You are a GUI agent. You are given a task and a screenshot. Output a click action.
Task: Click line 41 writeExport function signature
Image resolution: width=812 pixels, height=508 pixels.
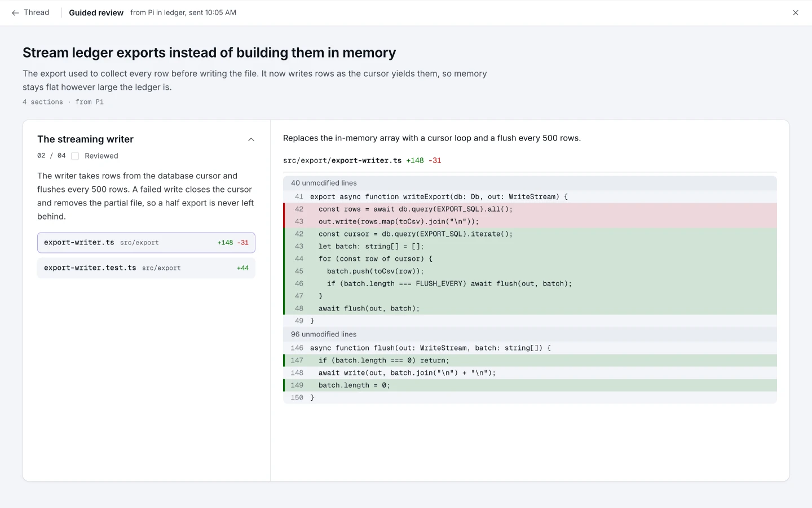click(x=530, y=196)
